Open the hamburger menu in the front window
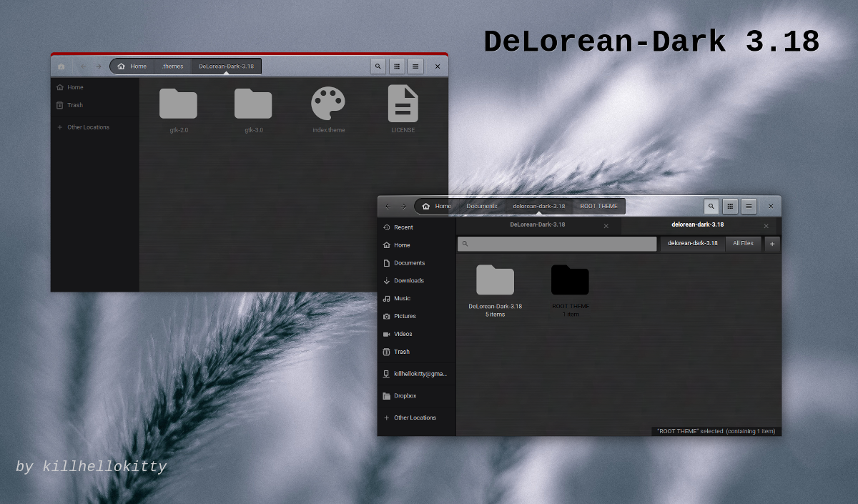 coord(749,207)
